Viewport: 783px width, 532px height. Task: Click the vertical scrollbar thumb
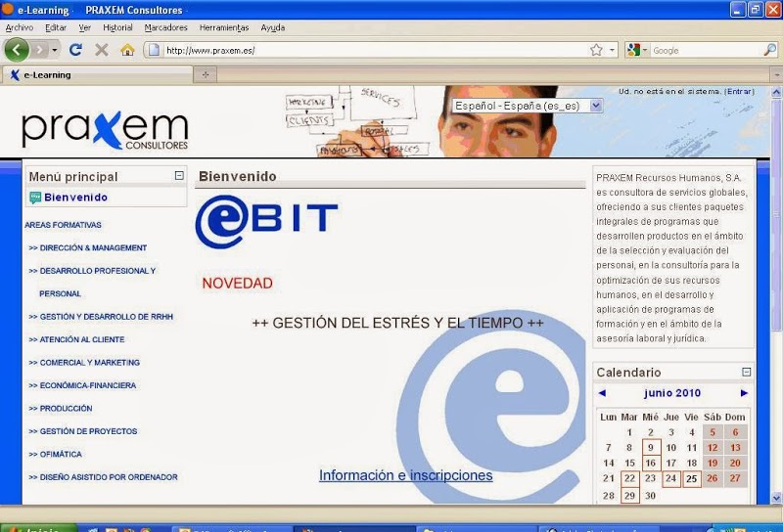(x=776, y=214)
